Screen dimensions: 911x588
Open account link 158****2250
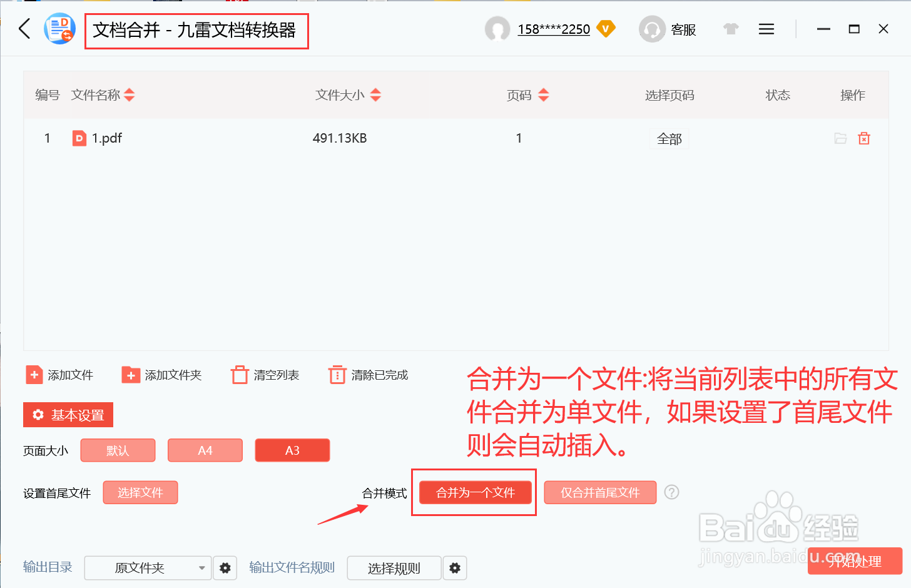554,29
